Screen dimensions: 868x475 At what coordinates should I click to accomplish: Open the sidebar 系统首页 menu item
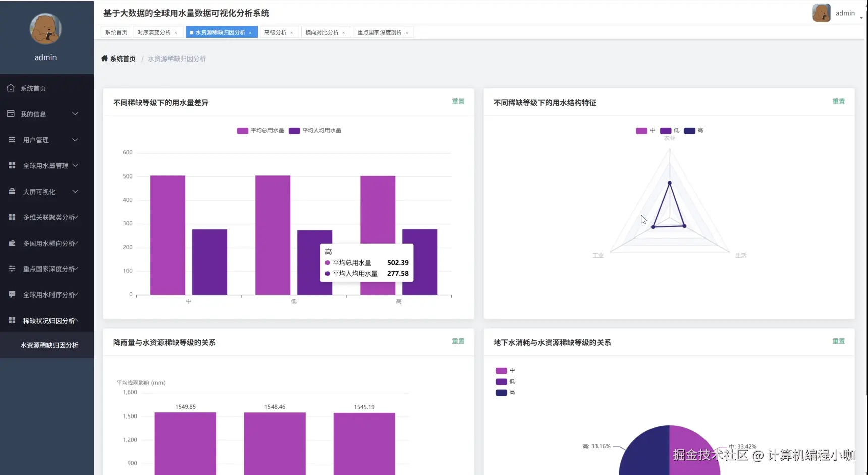point(47,88)
